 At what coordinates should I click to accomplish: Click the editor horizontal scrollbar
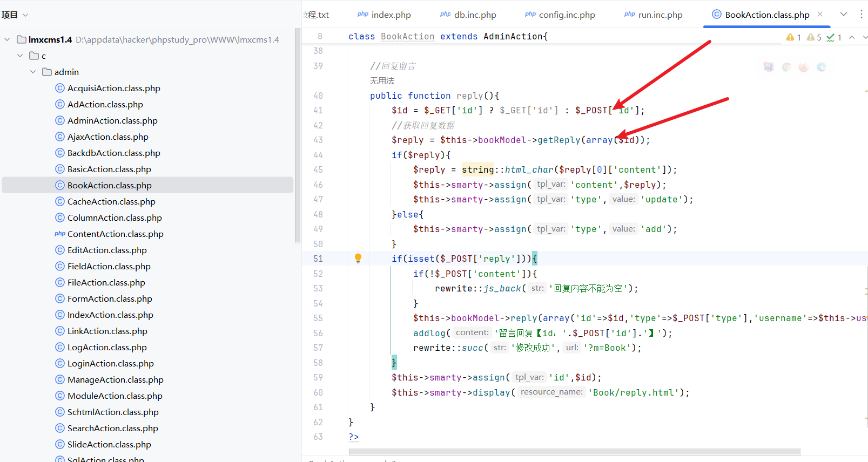point(574,452)
